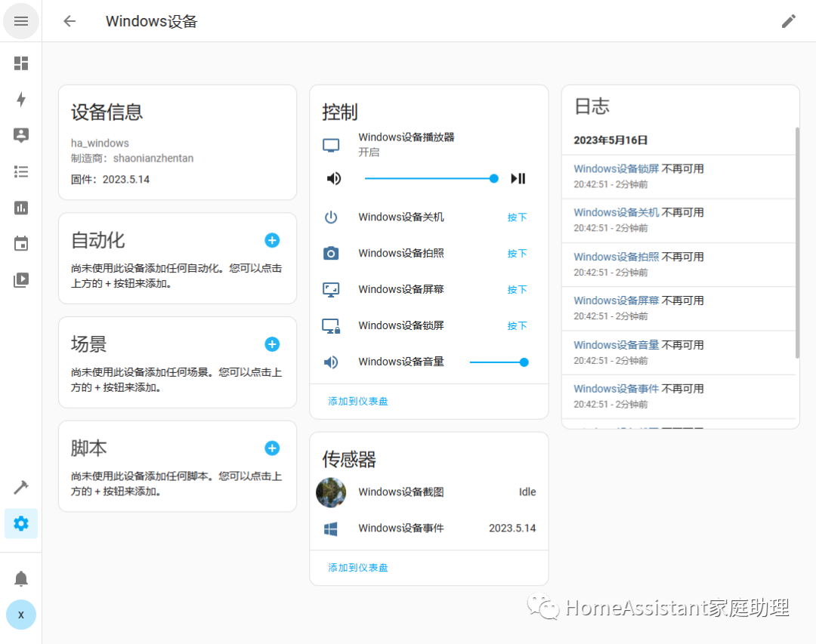Click the log panel scrollbar
816x644 pixels.
pyautogui.click(x=797, y=242)
